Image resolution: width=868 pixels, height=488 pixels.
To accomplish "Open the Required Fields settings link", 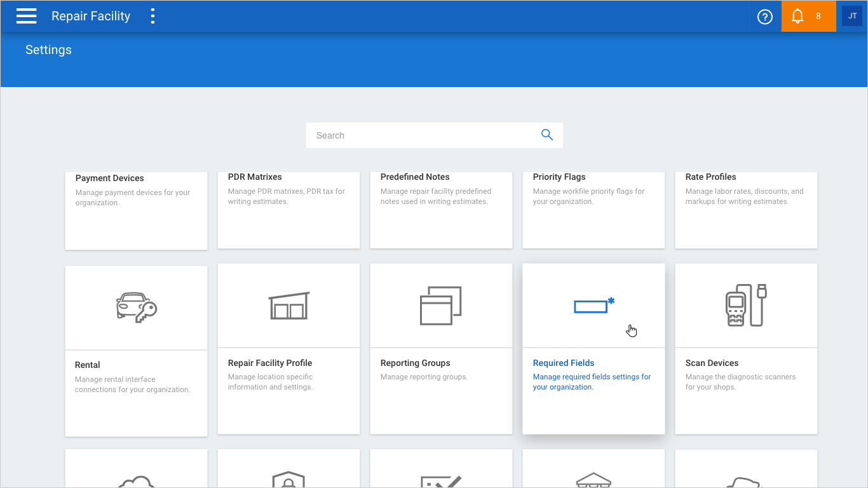I will [564, 363].
